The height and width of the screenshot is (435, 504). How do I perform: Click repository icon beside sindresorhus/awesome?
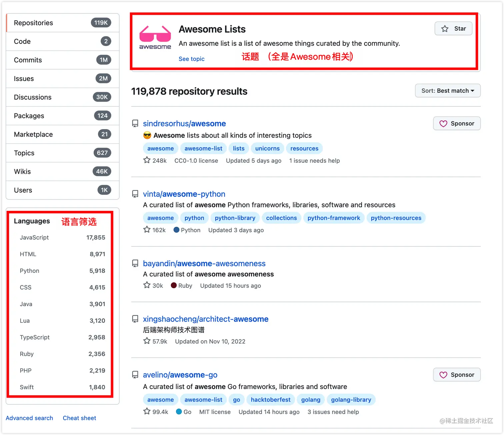135,124
